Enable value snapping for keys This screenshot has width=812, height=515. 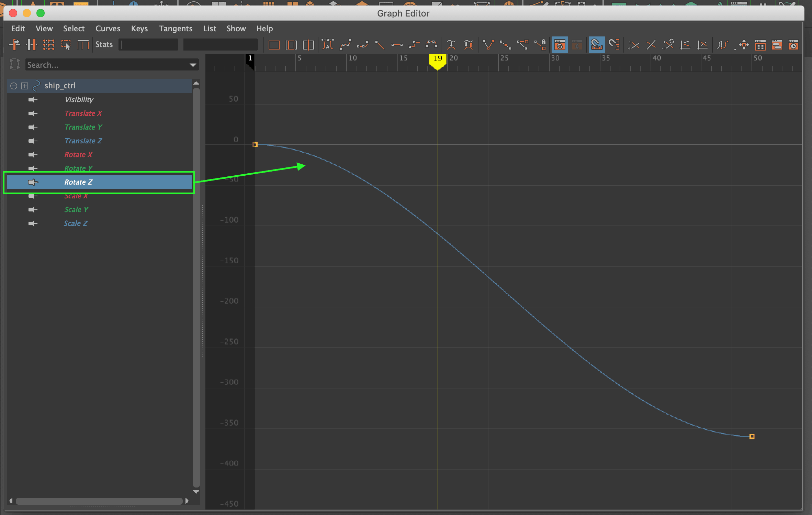[x=615, y=45]
